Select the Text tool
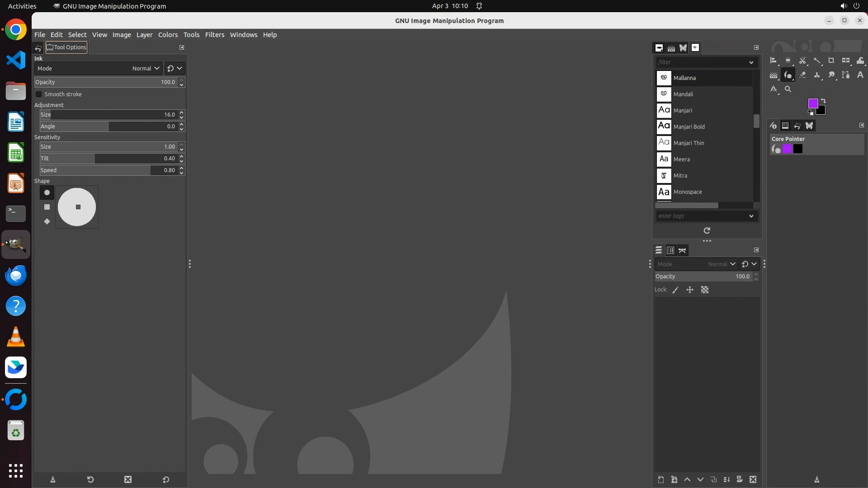The height and width of the screenshot is (488, 868). tap(860, 75)
